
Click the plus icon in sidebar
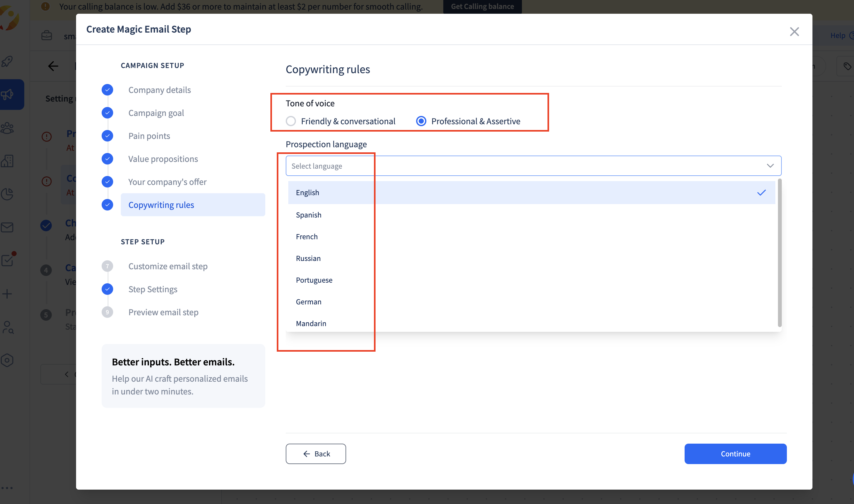coord(7,294)
